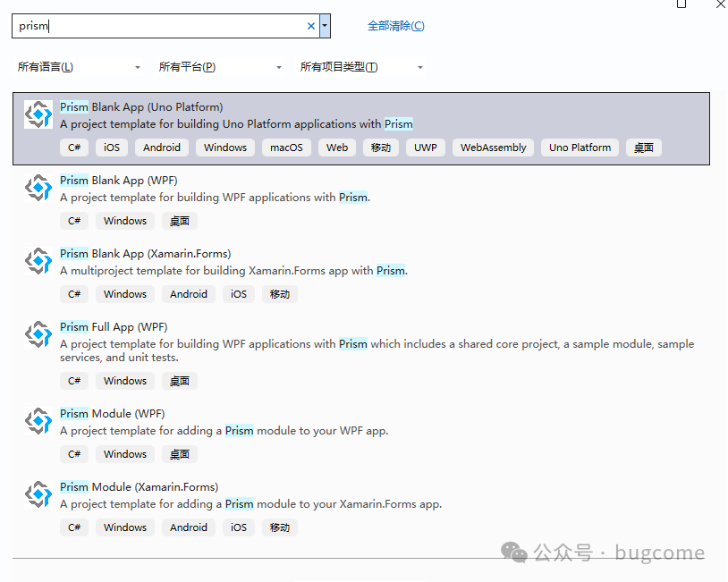Select Prism Blank App (Uno Platform) title

click(141, 107)
